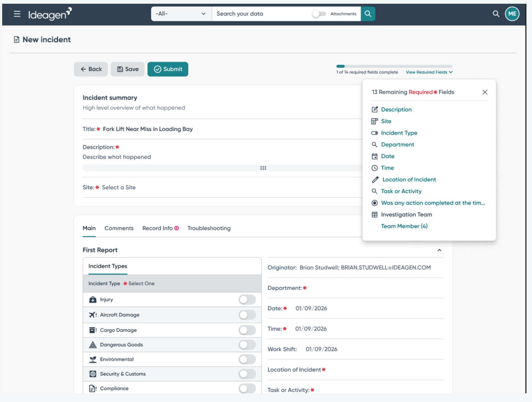This screenshot has width=532, height=402.
Task: Open the Record Info tab
Action: tap(157, 228)
